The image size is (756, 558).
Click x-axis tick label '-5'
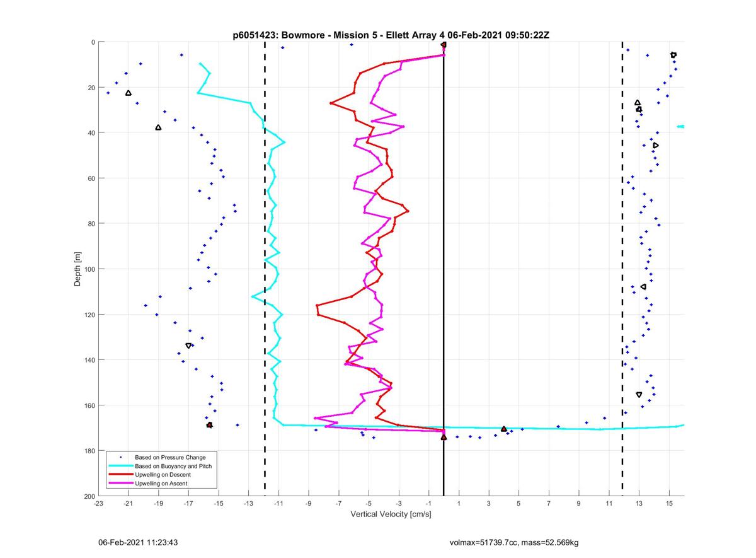point(369,503)
